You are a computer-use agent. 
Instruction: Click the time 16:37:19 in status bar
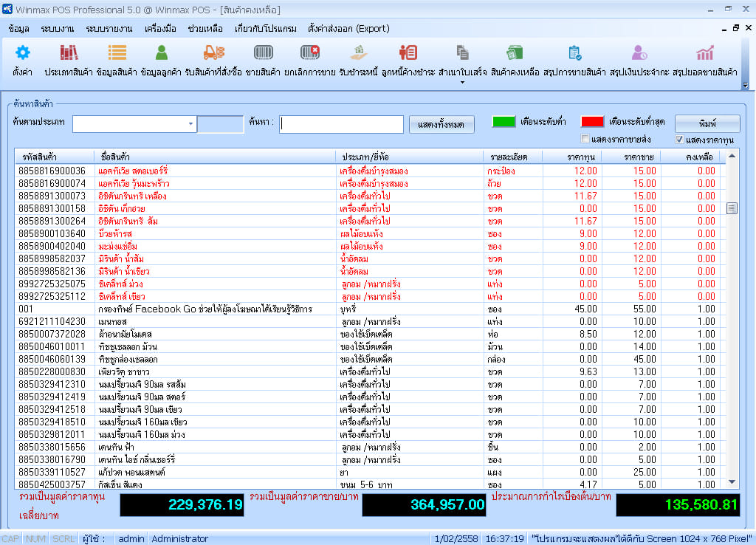coord(504,539)
